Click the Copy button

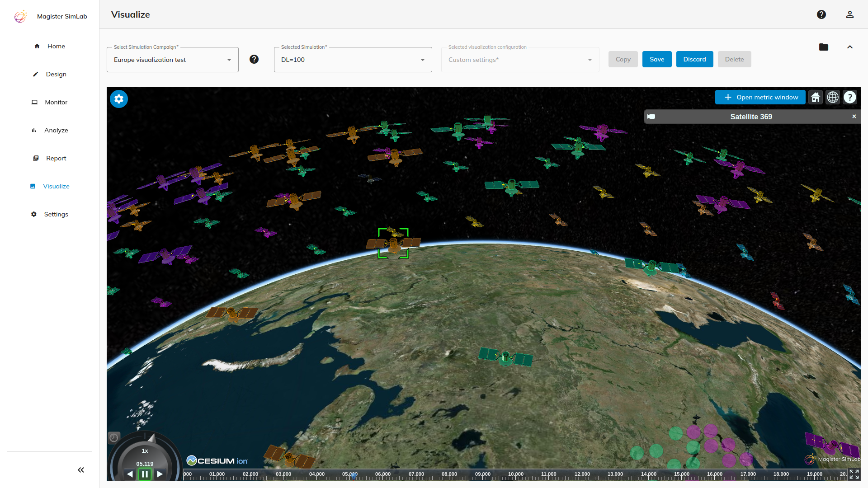[623, 59]
